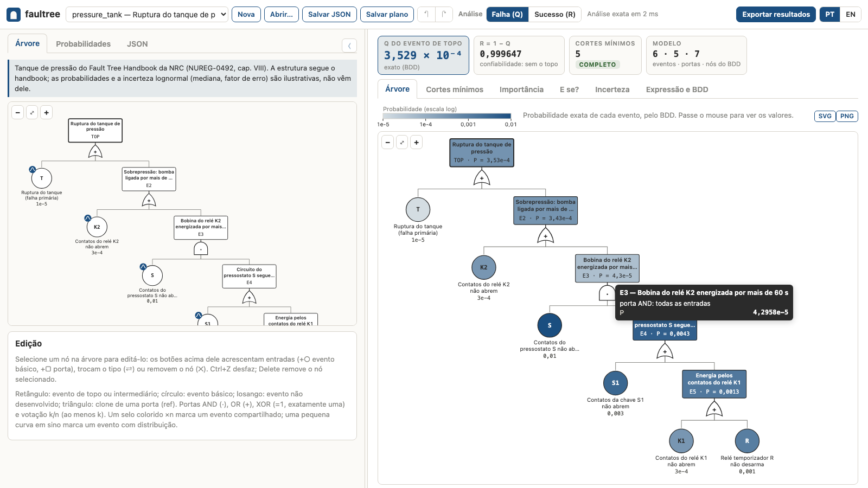Click the T primary failure node in results

[418, 209]
